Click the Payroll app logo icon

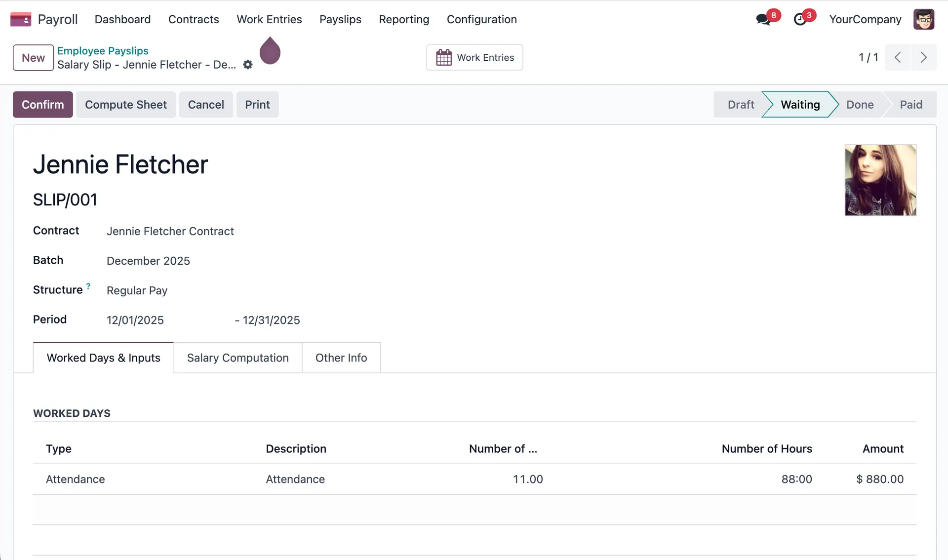[21, 19]
